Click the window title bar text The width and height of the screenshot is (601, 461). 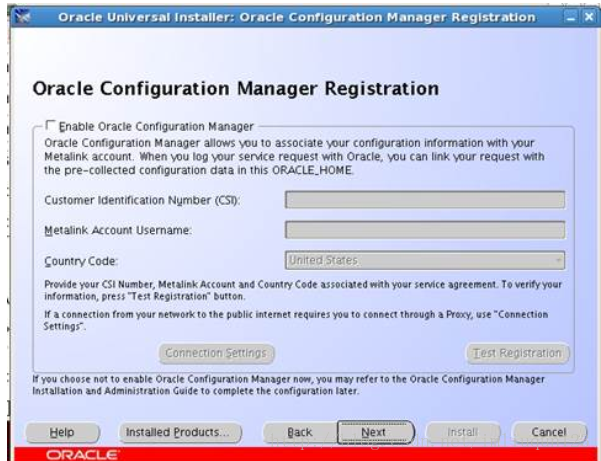pos(297,17)
